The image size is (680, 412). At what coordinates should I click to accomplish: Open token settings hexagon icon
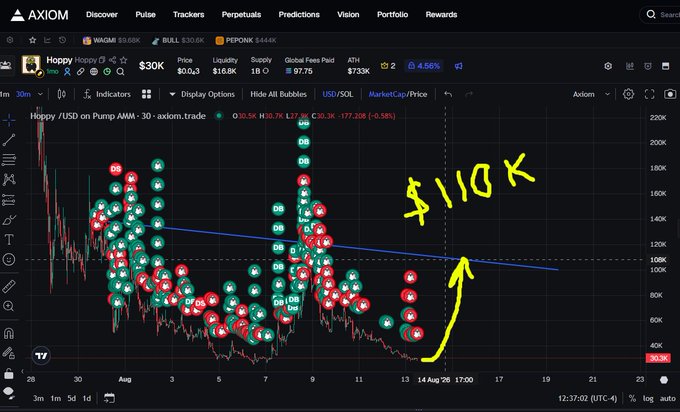pyautogui.click(x=608, y=66)
